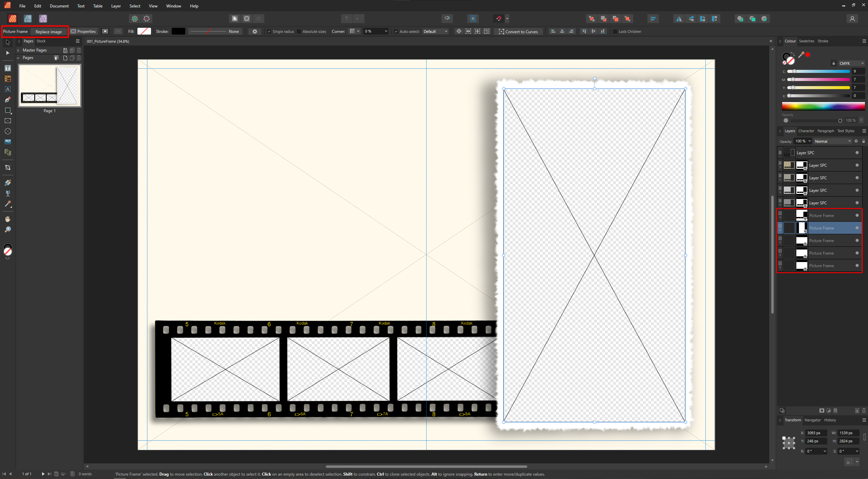Click the Fill colour swatch

tap(144, 32)
